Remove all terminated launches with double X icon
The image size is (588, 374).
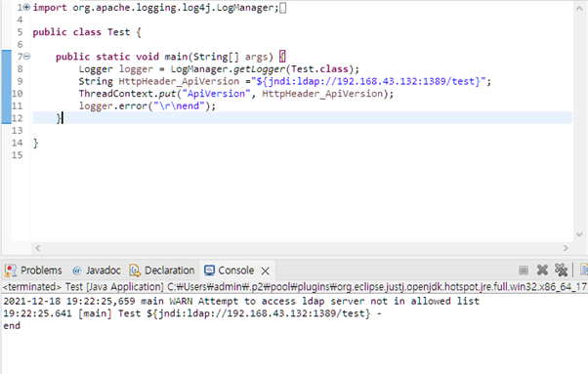pos(561,270)
